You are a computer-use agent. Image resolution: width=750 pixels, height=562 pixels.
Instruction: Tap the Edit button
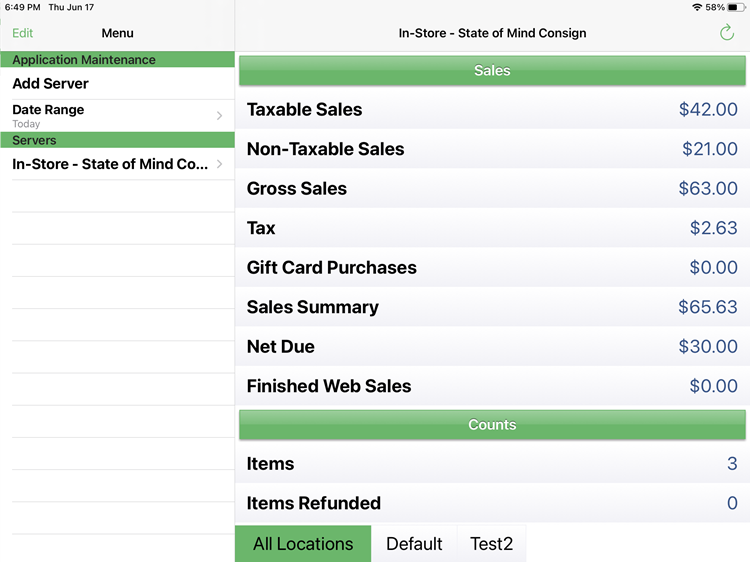tap(22, 33)
